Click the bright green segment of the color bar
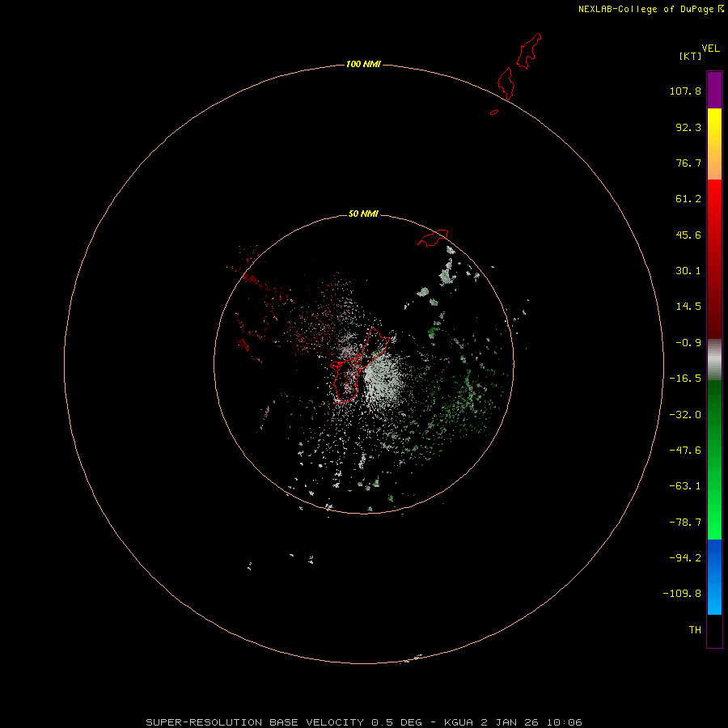This screenshot has width=728, height=728. (714, 459)
